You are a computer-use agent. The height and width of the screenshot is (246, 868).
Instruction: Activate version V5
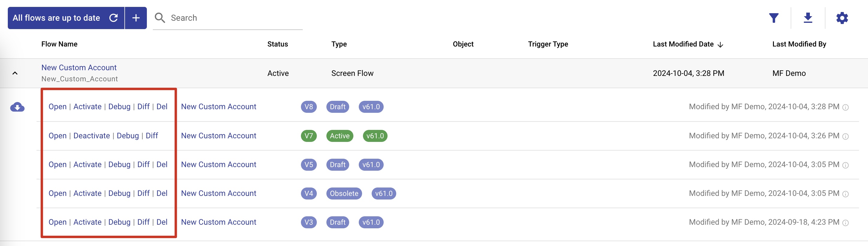tap(87, 164)
